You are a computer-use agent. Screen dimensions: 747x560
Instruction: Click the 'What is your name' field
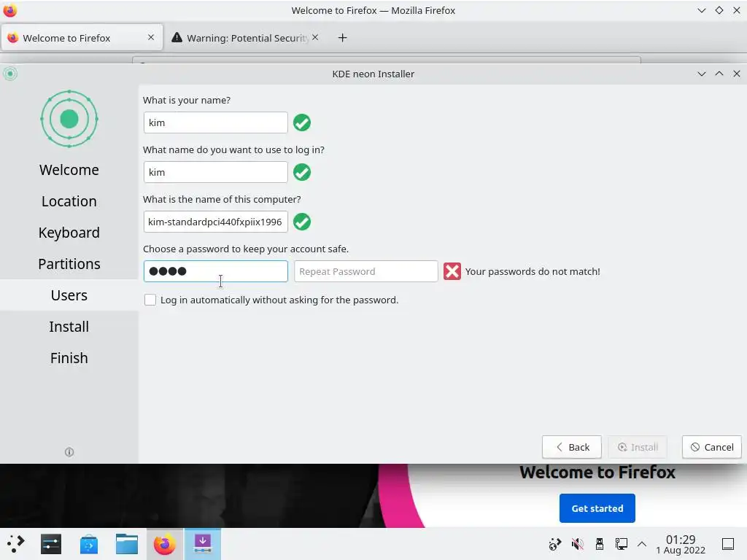click(x=216, y=122)
